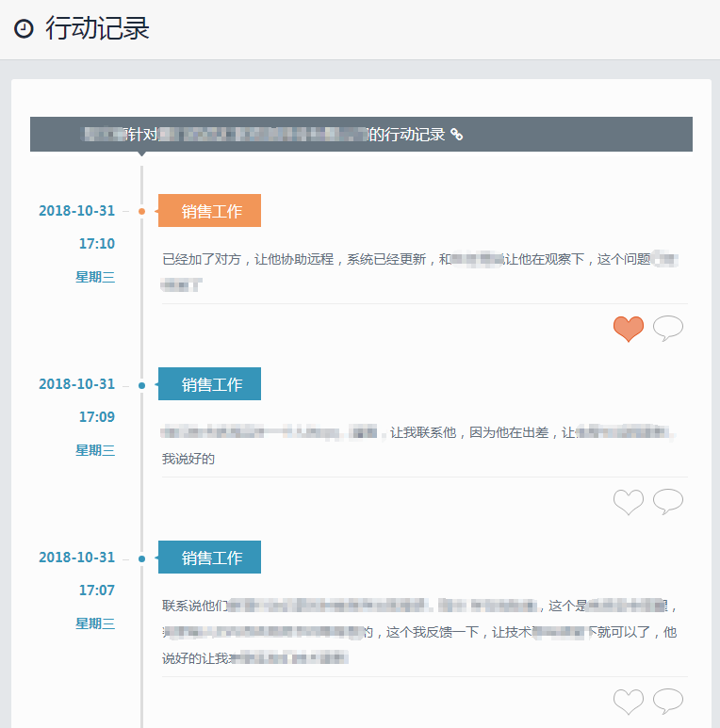Click the time label 17:10
This screenshot has width=720, height=728.
(x=97, y=244)
